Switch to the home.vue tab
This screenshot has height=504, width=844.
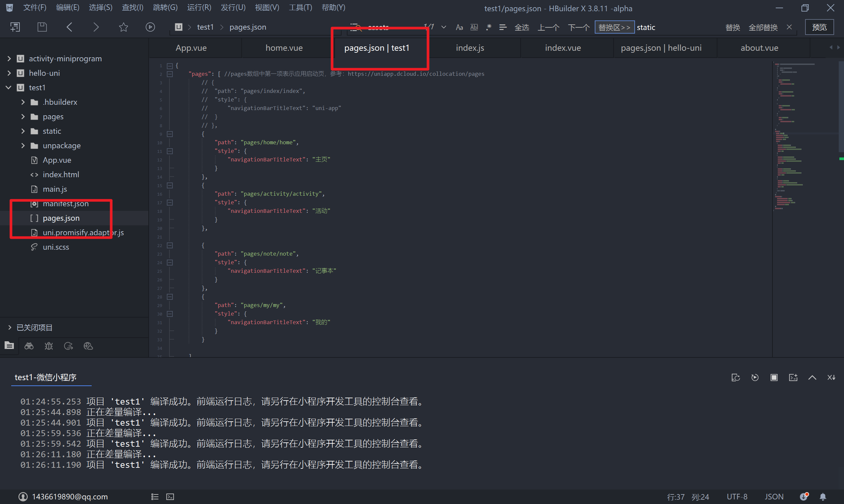(284, 48)
